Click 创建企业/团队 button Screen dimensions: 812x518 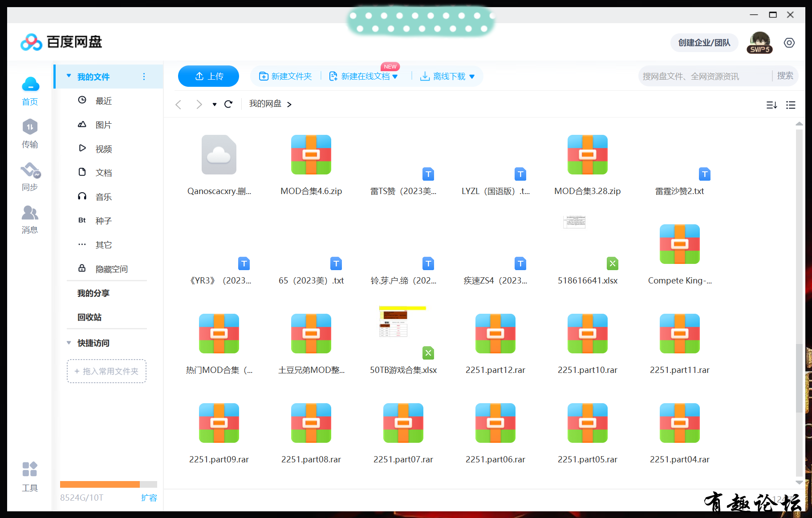(x=704, y=43)
